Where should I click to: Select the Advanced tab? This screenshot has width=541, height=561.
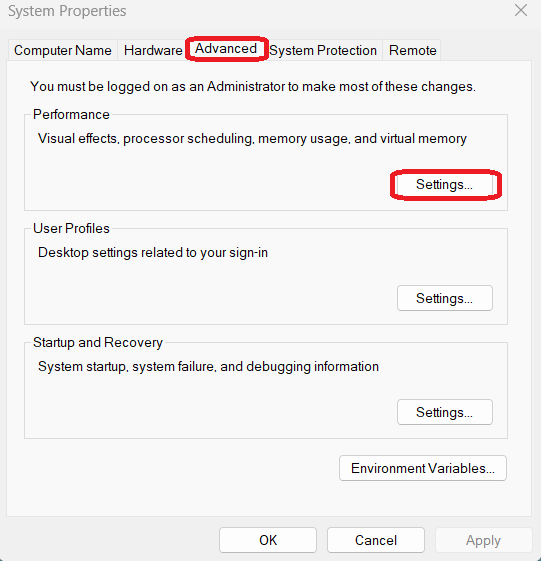coord(226,49)
